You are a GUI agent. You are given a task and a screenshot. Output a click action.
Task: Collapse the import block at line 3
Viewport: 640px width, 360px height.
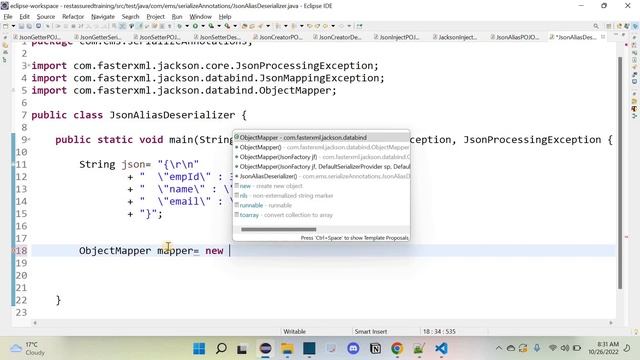click(29, 66)
